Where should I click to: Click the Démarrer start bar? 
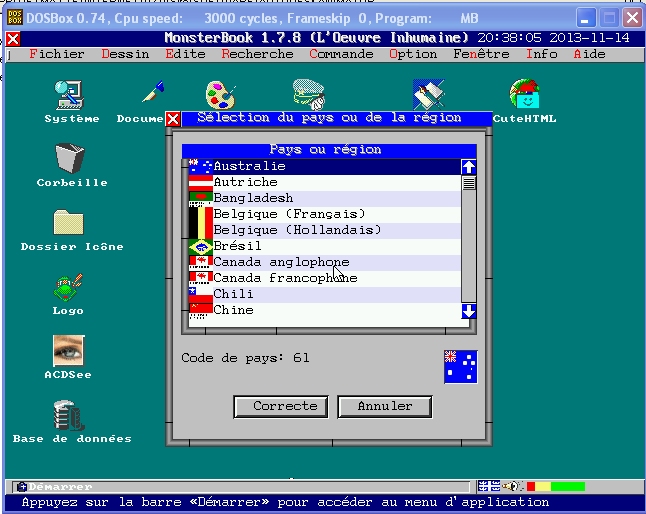pos(241,487)
